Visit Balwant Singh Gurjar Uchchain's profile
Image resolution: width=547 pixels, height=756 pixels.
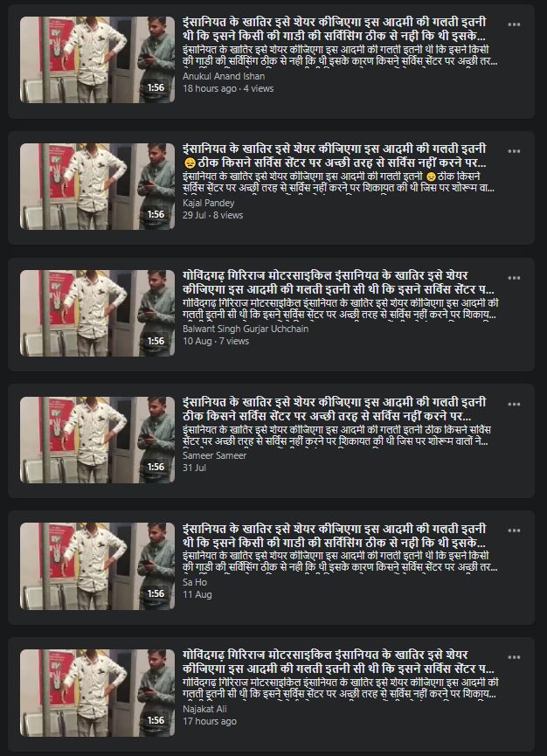pos(246,329)
